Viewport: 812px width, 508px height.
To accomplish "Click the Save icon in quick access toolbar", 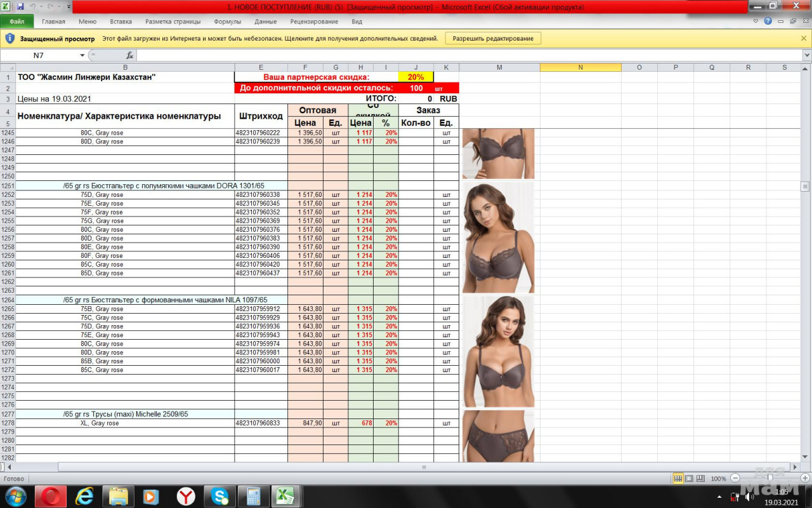I will click(20, 6).
